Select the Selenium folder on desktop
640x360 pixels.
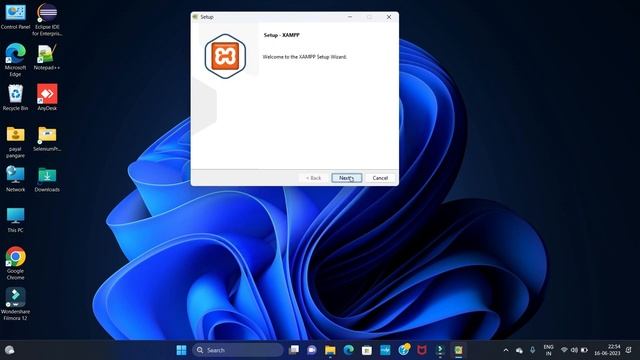[47, 138]
